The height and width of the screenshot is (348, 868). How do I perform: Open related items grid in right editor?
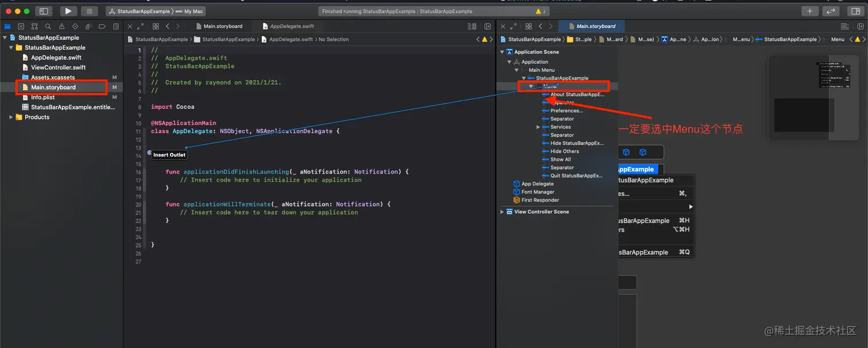coord(529,26)
